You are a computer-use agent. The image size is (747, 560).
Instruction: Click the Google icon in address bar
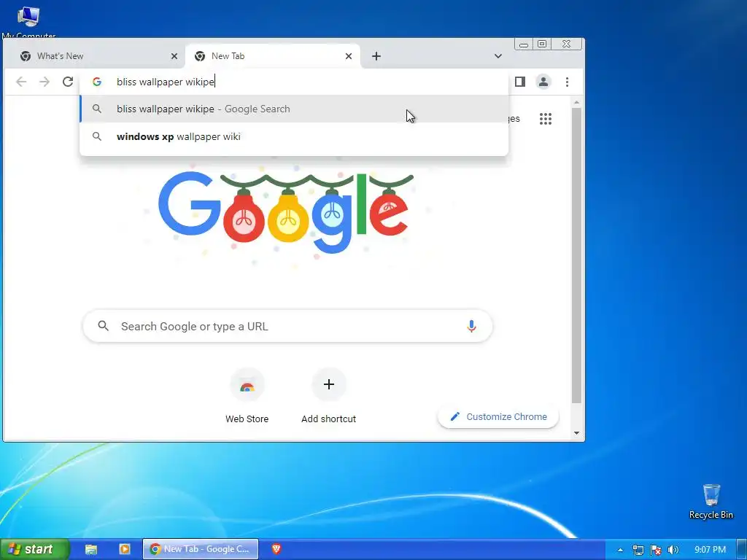(97, 82)
